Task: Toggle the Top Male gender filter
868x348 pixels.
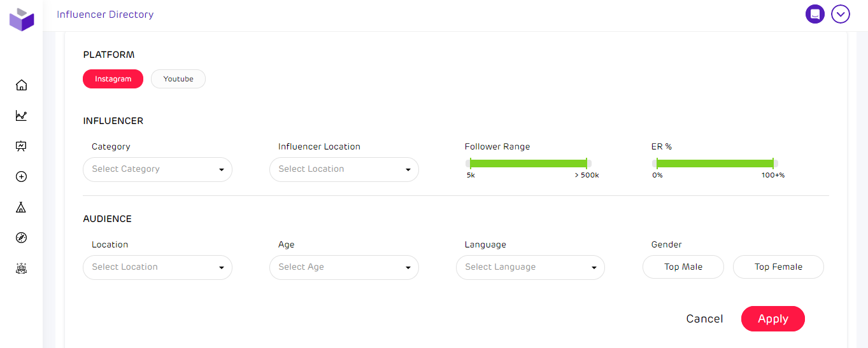Action: [x=683, y=267]
